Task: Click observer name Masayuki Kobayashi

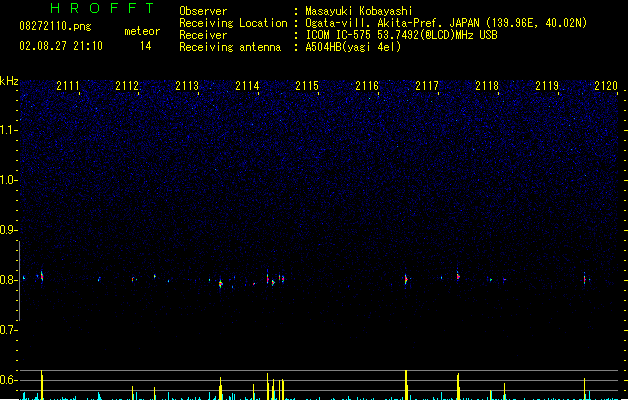Action: [x=359, y=11]
